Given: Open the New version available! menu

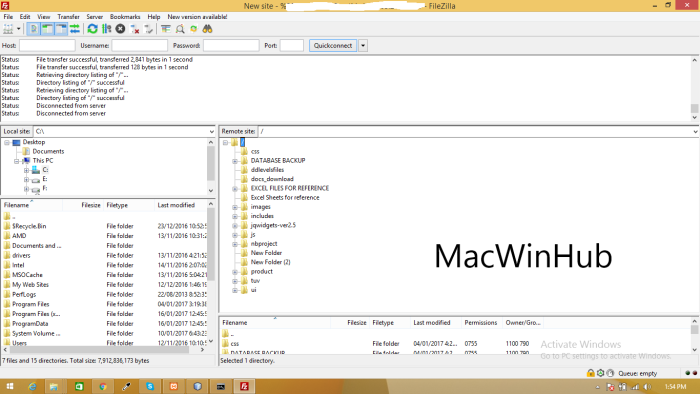Looking at the screenshot, I should tap(197, 17).
